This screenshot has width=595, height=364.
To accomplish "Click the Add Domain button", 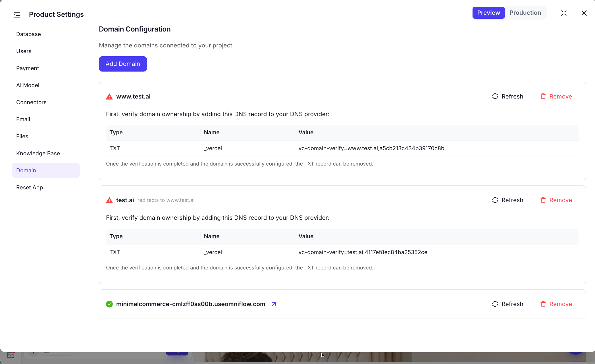I will (123, 64).
